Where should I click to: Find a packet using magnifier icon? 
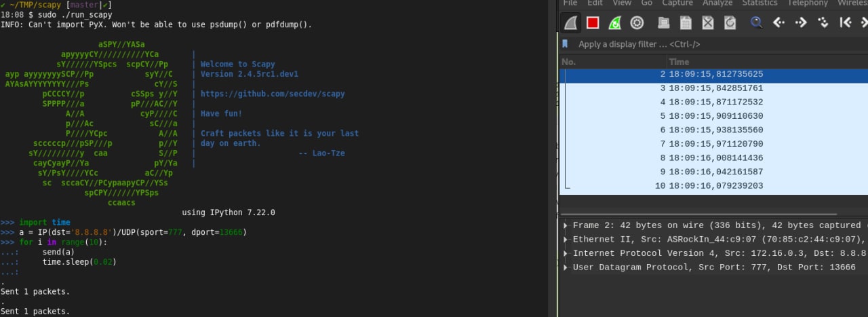[756, 22]
